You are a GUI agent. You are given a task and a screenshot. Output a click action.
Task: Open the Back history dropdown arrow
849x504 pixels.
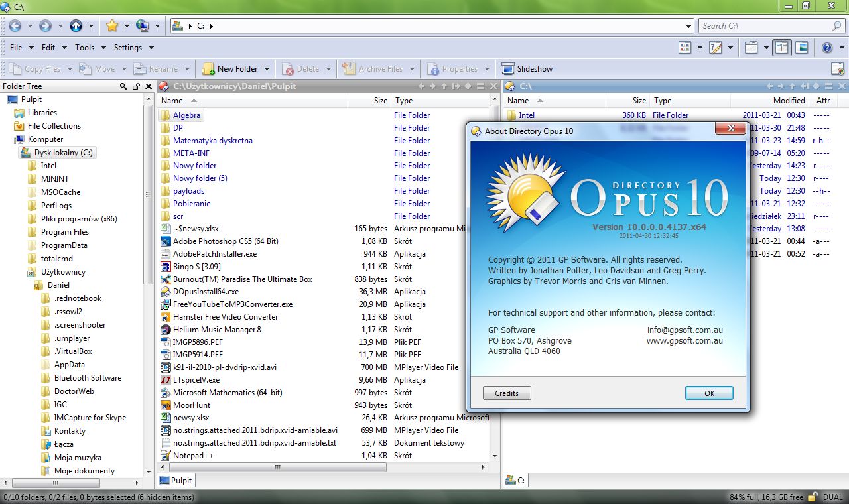30,26
